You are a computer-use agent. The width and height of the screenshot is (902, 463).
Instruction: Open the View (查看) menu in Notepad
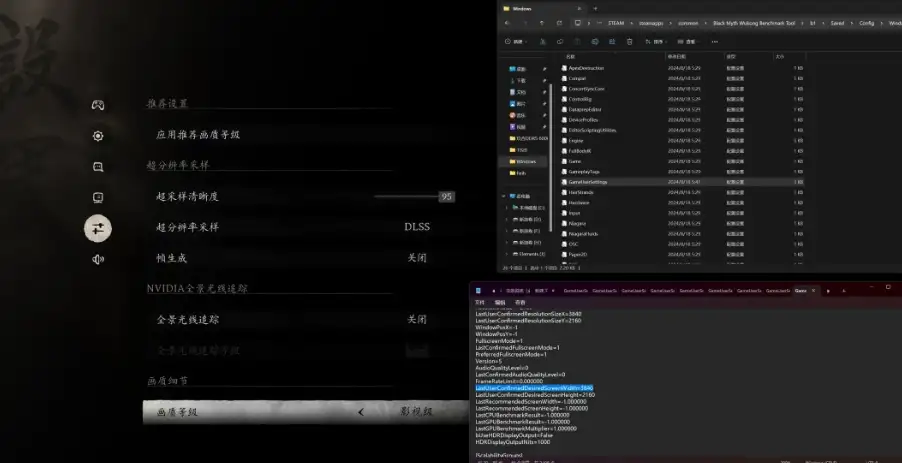[520, 302]
